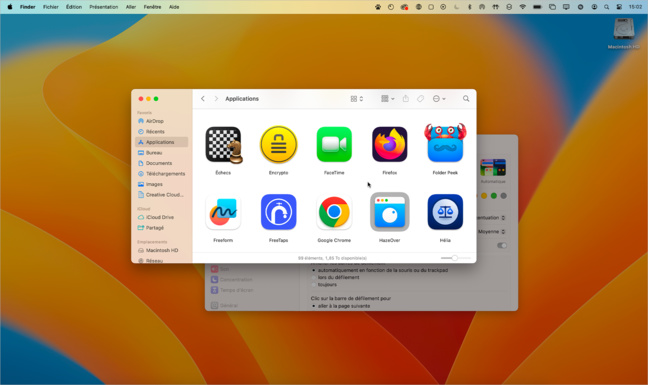Choose the Automatique appearance thumbnail
This screenshot has height=385, width=648.
click(493, 167)
